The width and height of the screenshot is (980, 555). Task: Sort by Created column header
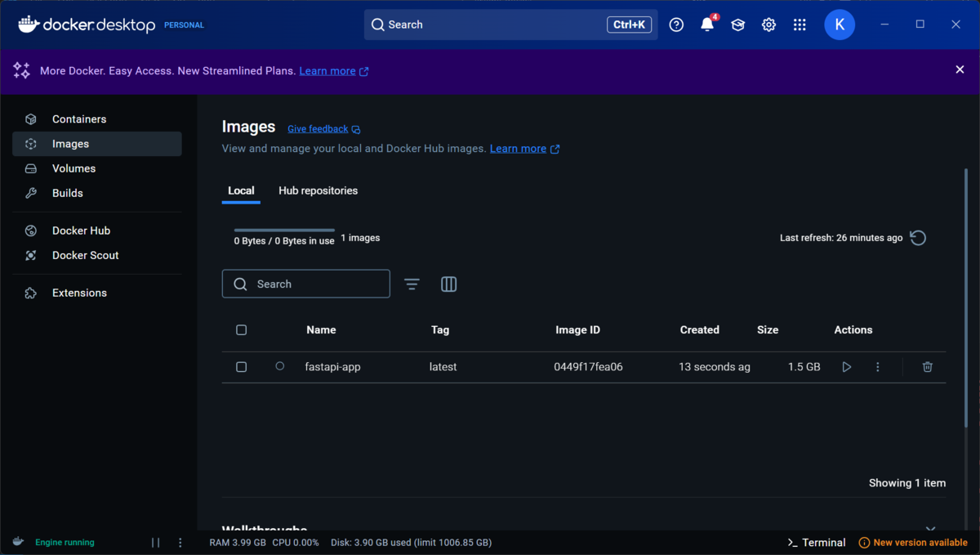(x=700, y=330)
